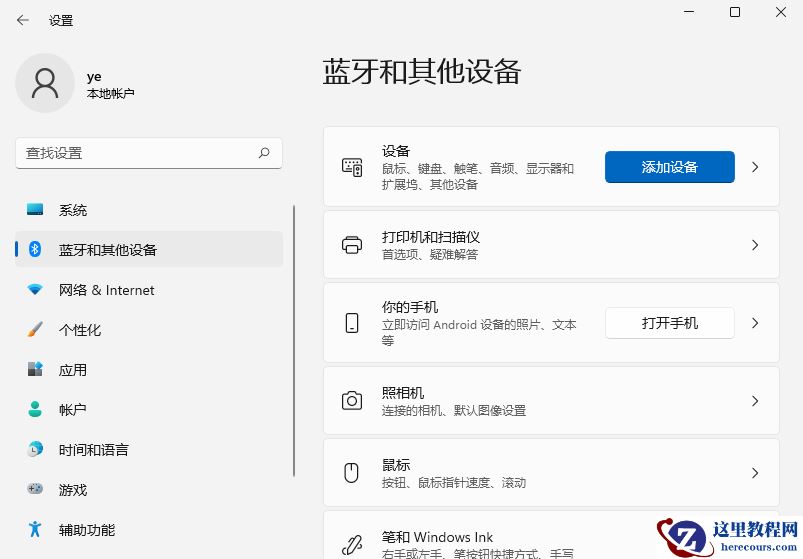This screenshot has width=803, height=559.
Task: Go to 个性化 settings
Action: pos(149,330)
